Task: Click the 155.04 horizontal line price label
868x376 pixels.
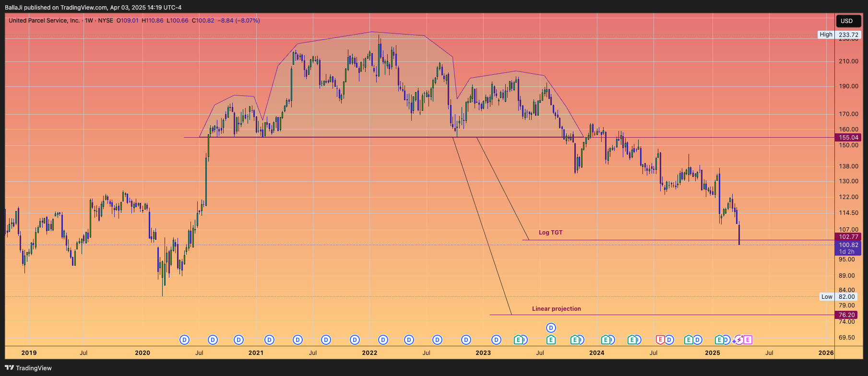Action: click(x=848, y=138)
